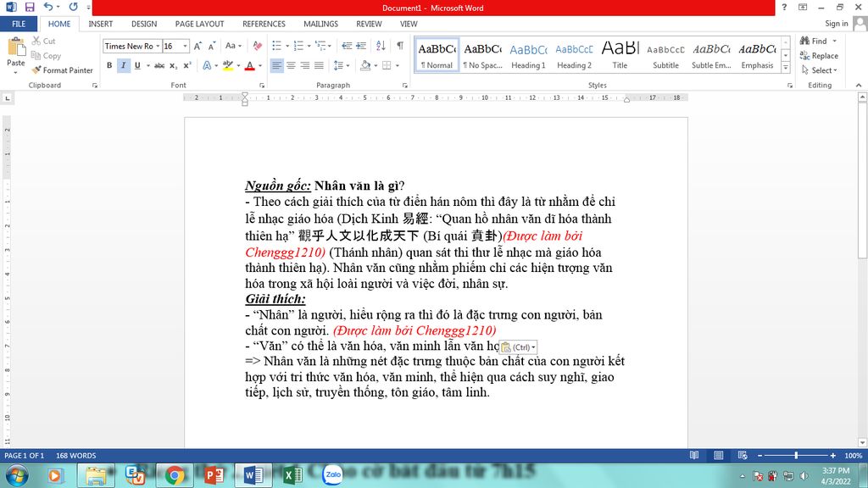Sort the selected text

(x=381, y=46)
